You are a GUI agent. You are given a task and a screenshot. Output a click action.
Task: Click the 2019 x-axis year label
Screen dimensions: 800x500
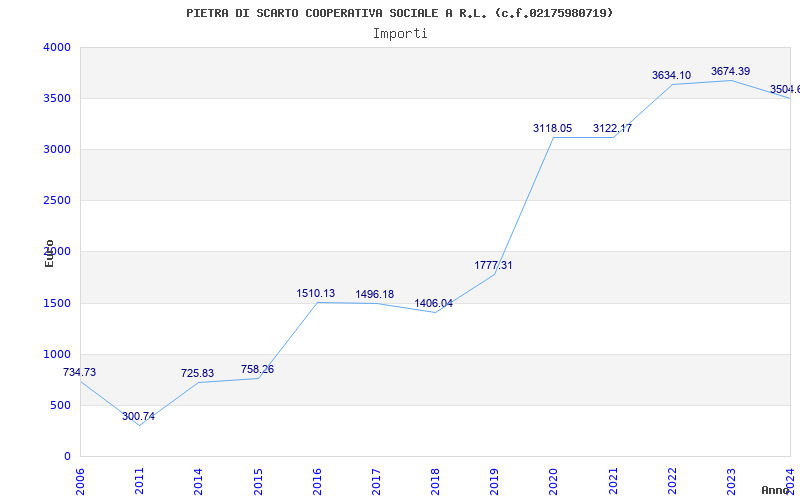pos(494,482)
